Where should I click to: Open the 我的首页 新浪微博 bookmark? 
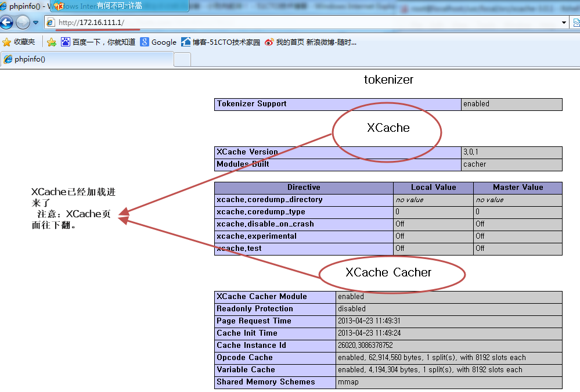tap(311, 42)
